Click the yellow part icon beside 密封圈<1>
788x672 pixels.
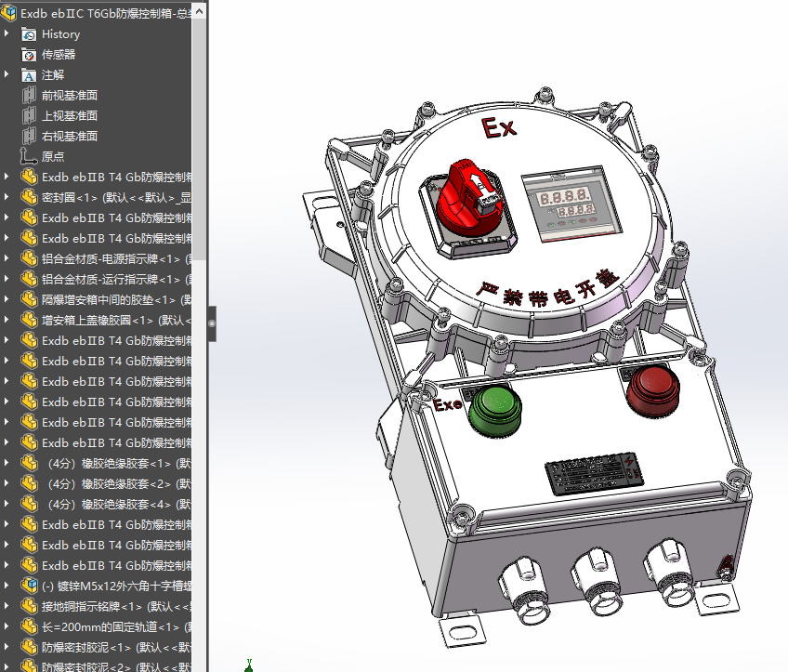31,197
